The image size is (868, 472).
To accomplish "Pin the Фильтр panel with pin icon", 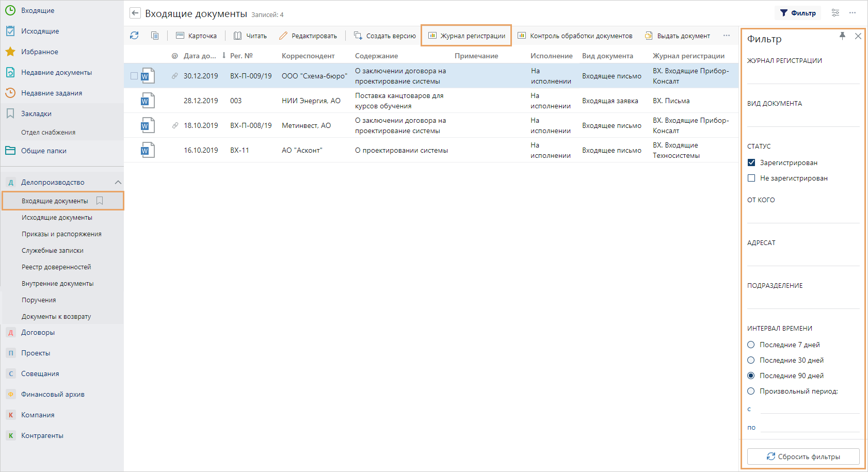I will coord(842,36).
